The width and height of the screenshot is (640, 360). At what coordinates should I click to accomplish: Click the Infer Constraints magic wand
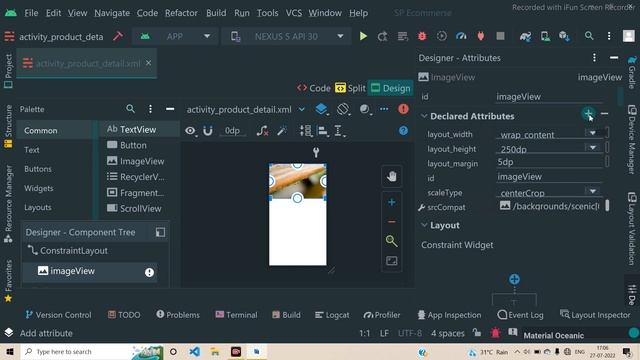(x=282, y=131)
